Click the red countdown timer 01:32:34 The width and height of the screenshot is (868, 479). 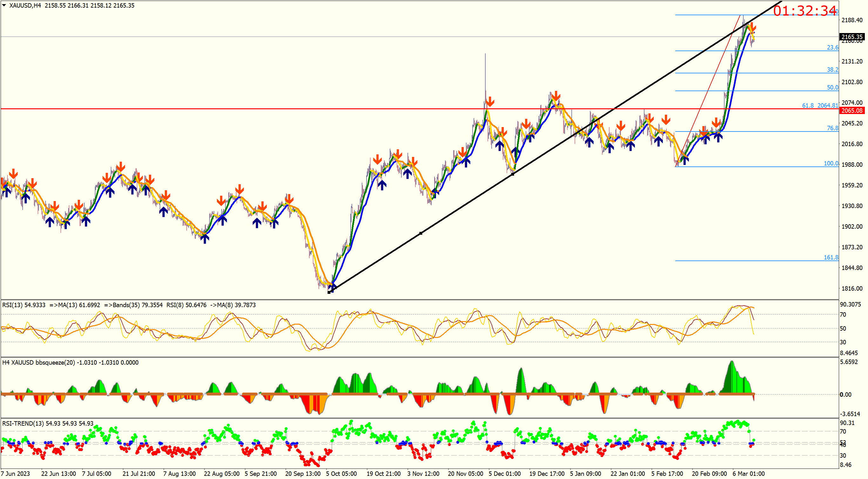tap(805, 11)
